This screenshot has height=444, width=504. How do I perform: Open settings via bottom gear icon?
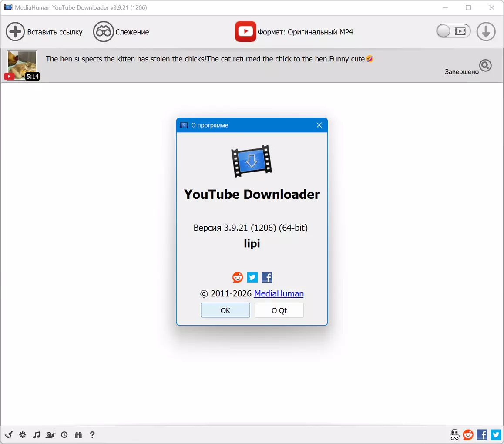click(x=23, y=435)
